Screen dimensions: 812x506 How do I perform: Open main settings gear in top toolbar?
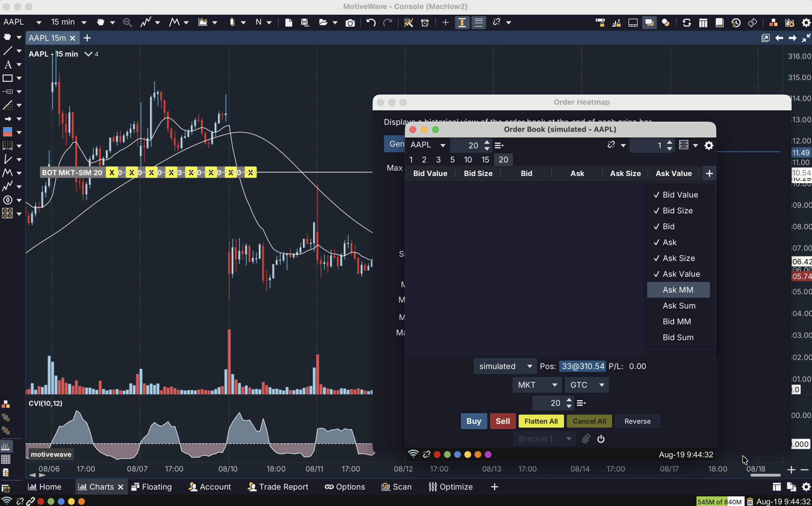pyautogui.click(x=806, y=23)
